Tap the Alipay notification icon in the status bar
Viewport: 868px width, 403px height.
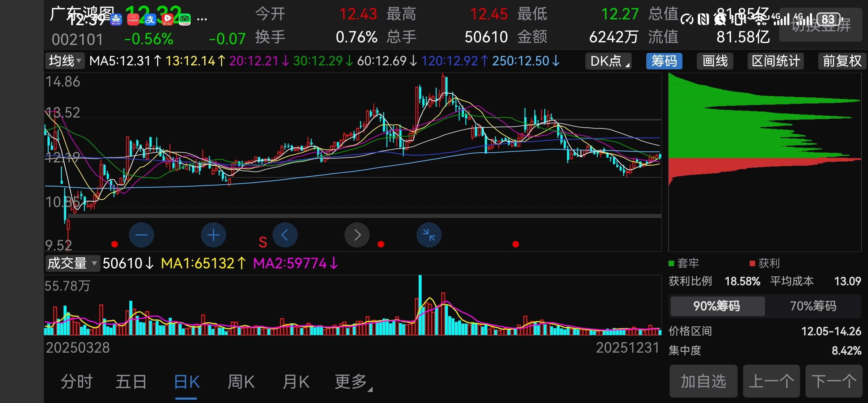[150, 19]
